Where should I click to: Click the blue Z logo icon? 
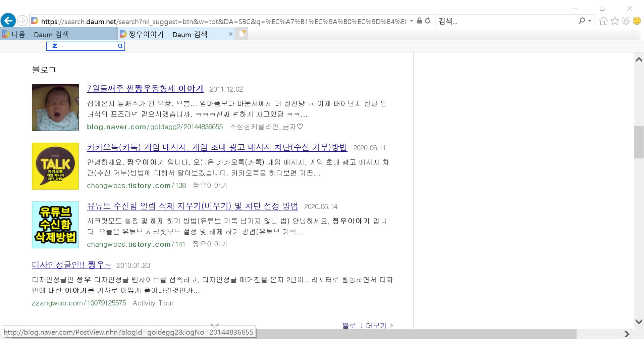[55, 46]
